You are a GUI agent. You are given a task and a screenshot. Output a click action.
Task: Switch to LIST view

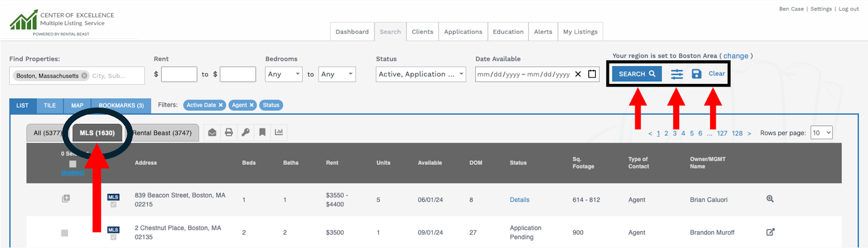click(x=22, y=106)
